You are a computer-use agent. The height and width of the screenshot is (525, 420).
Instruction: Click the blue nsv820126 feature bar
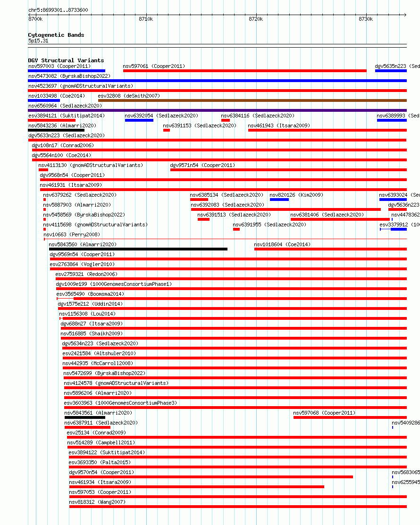tap(279, 200)
